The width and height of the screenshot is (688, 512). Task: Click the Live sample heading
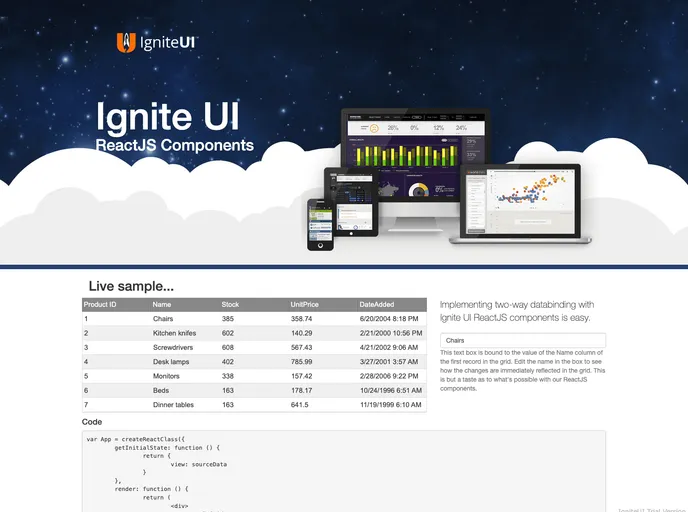click(x=131, y=286)
